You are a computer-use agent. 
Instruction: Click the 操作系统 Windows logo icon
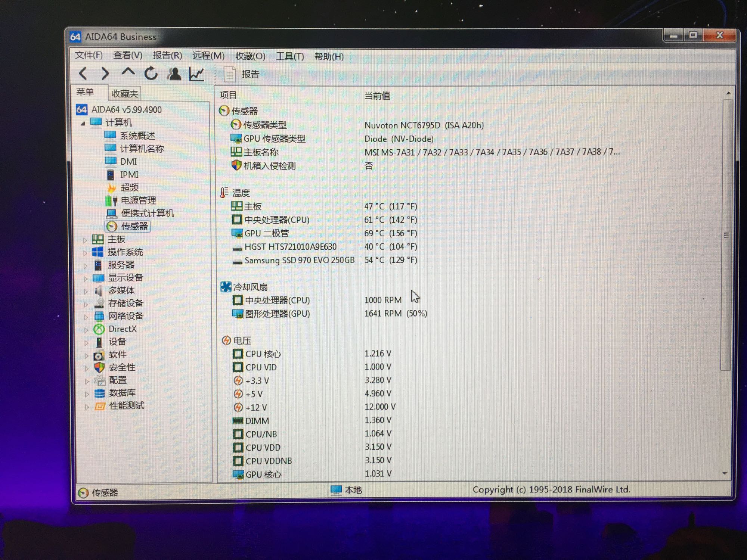pos(98,252)
